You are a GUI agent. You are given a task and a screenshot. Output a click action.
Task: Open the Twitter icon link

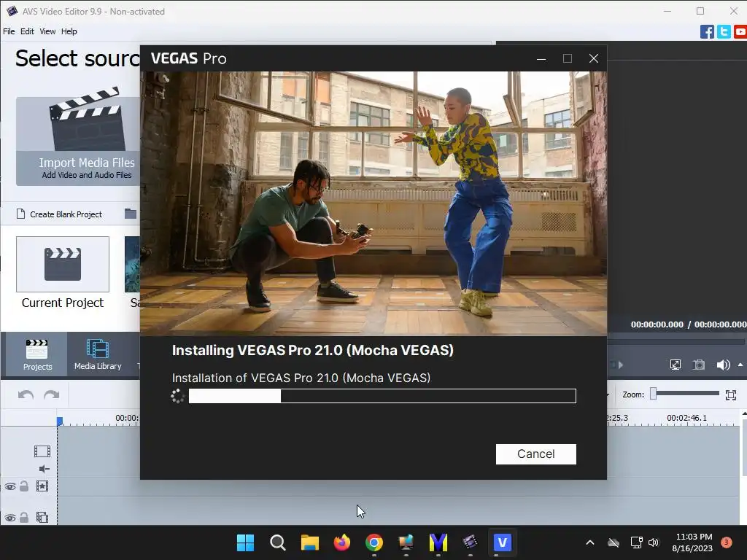(724, 32)
